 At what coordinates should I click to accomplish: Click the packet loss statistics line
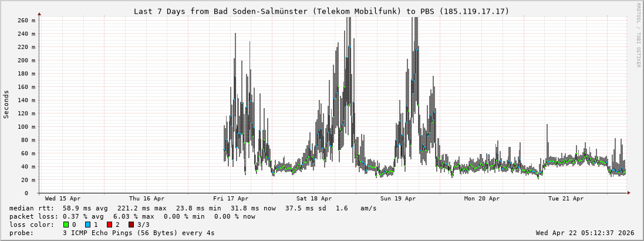pos(132,216)
